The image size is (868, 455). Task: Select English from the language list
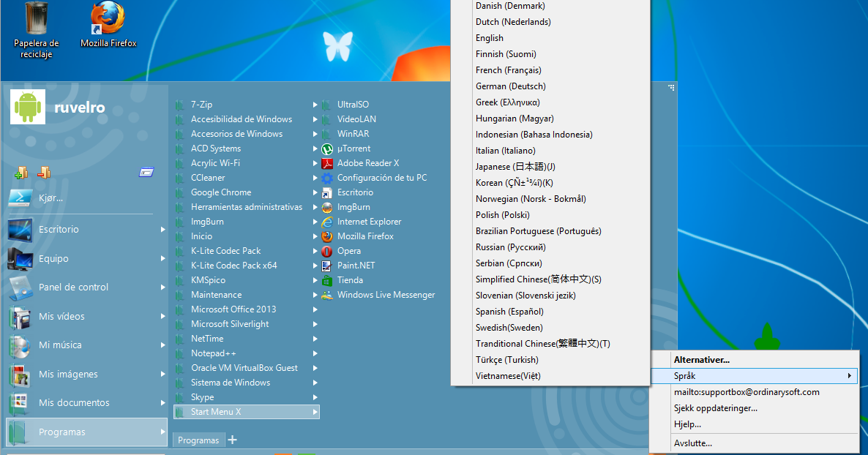point(489,37)
